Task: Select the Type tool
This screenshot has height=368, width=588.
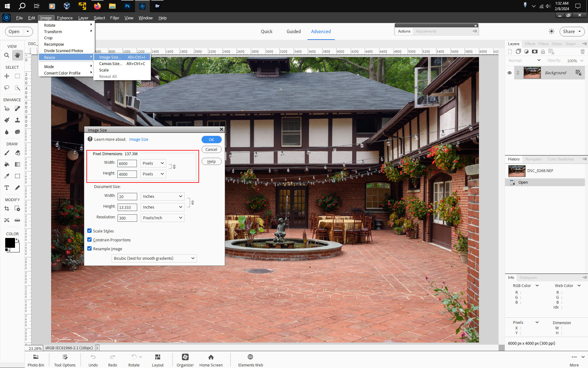Action: click(7, 188)
